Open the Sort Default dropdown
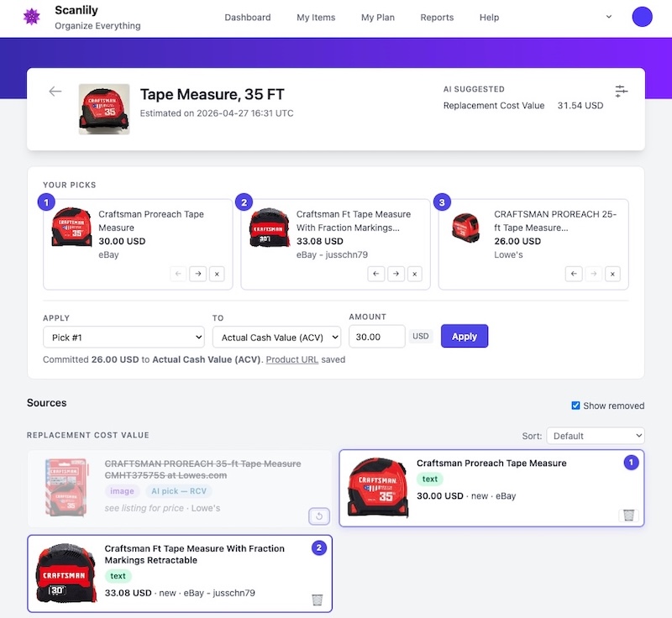Image resolution: width=672 pixels, height=618 pixels. [596, 436]
